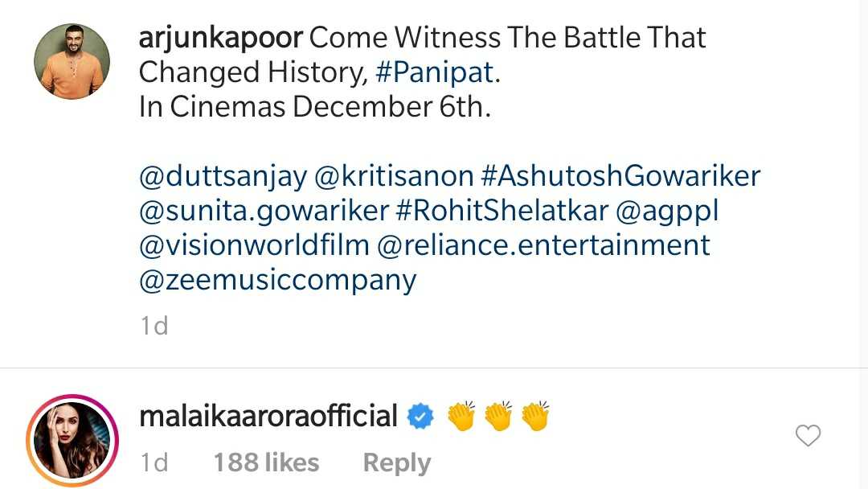868x489 pixels.
Task: Open arjunkapoor's profile picture
Action: [x=72, y=61]
